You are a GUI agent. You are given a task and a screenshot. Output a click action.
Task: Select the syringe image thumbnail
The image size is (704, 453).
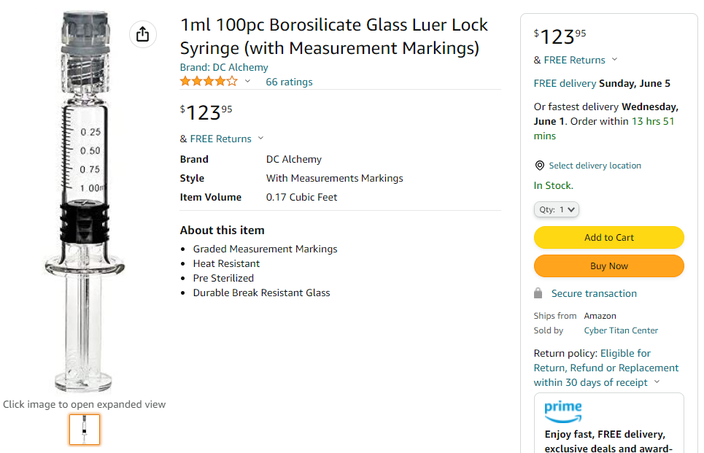(85, 429)
